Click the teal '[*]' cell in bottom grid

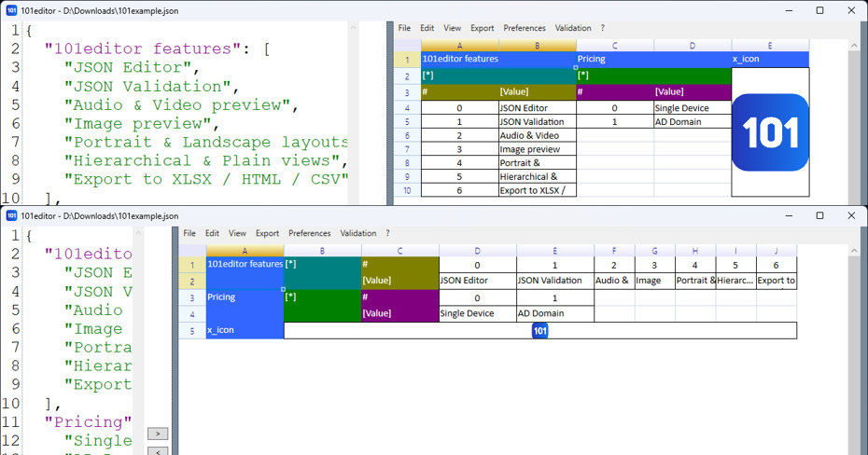click(x=322, y=273)
